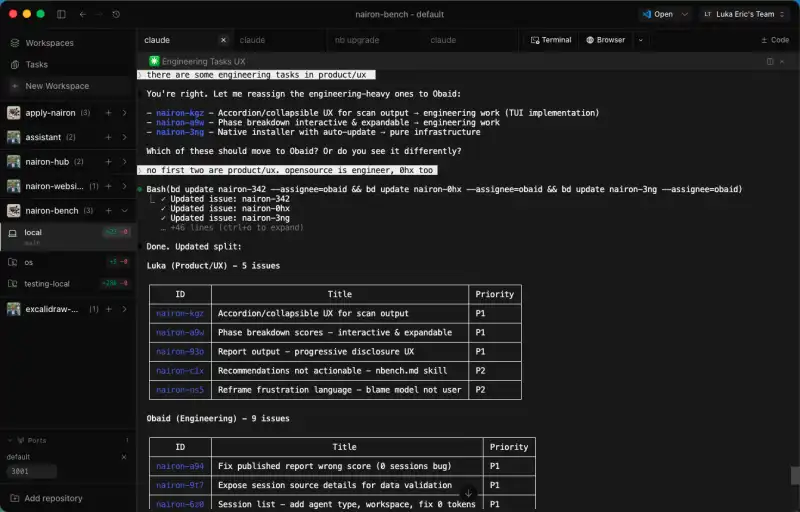Click nairon-9t7 in Obaid's table
The width and height of the screenshot is (800, 512).
pyautogui.click(x=180, y=485)
